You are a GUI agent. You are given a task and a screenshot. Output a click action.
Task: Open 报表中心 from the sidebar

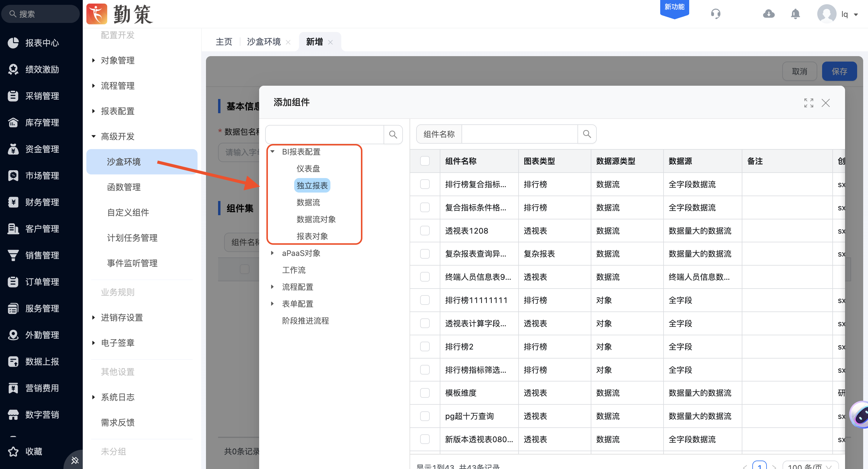[41, 43]
